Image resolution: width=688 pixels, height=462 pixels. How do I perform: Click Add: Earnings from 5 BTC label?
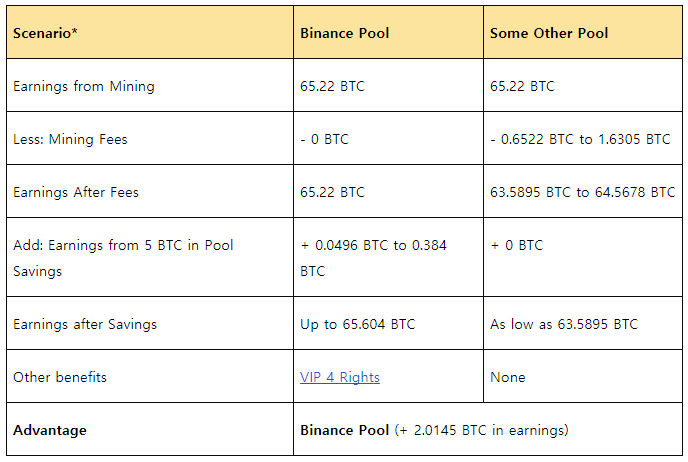pos(123,258)
